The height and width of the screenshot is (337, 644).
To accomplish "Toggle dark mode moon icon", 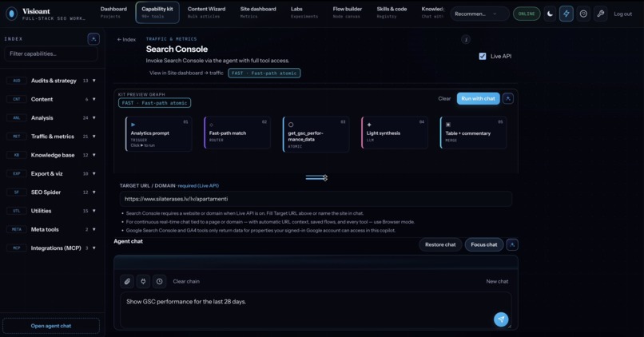I will pos(550,14).
